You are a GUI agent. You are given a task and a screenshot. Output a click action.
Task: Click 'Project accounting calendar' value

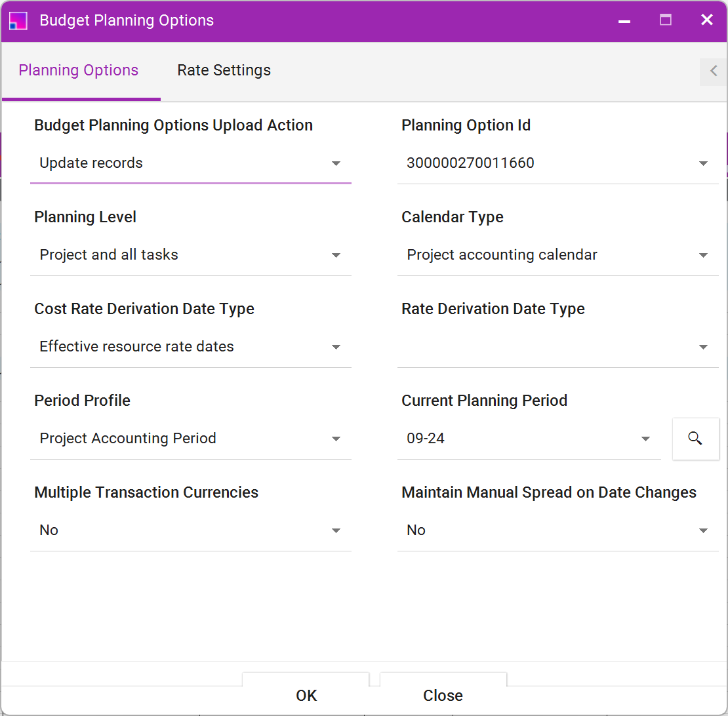502,255
